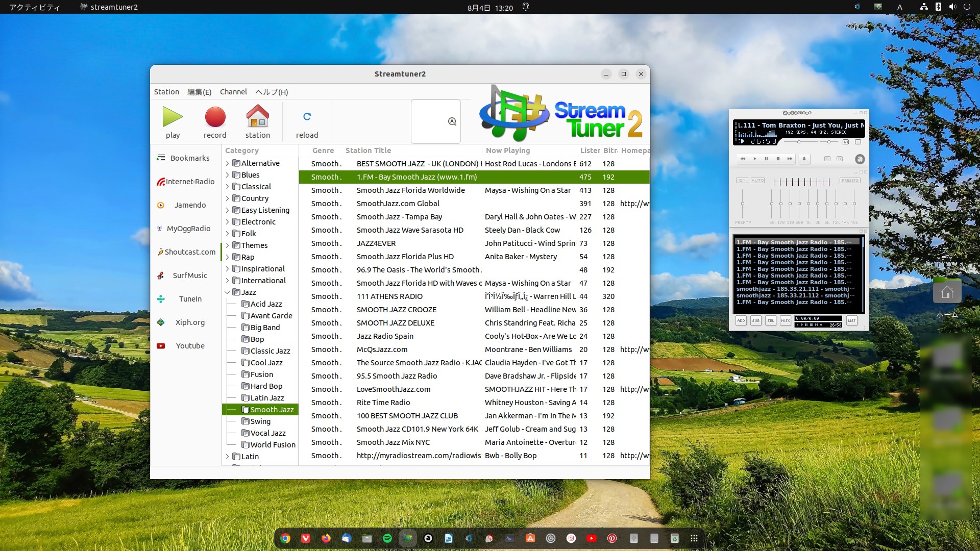Open Chrome from the dock
The width and height of the screenshot is (980, 551).
coord(285,538)
